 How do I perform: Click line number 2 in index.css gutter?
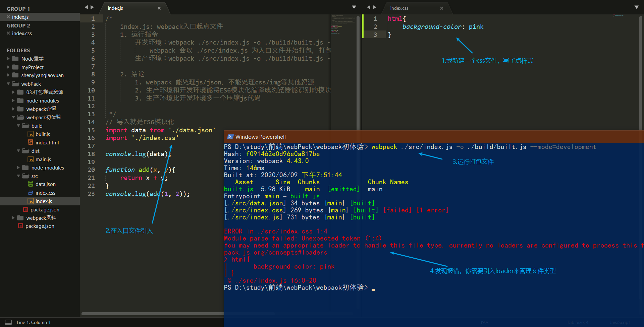pos(375,26)
